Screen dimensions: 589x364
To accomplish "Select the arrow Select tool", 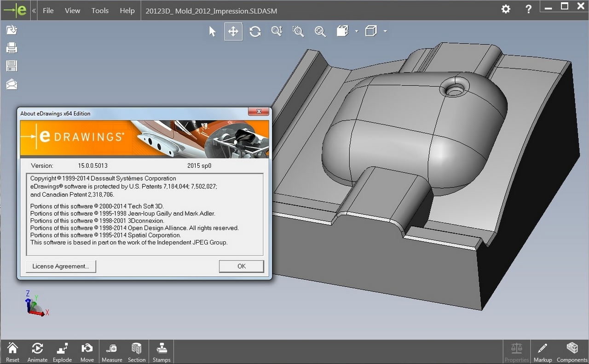I will (x=212, y=31).
